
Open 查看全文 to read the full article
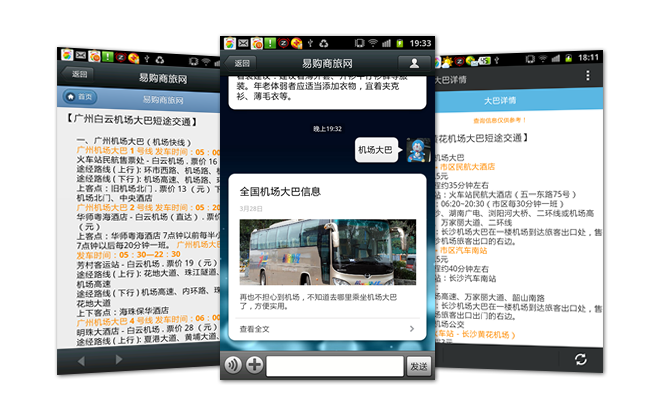256,327
